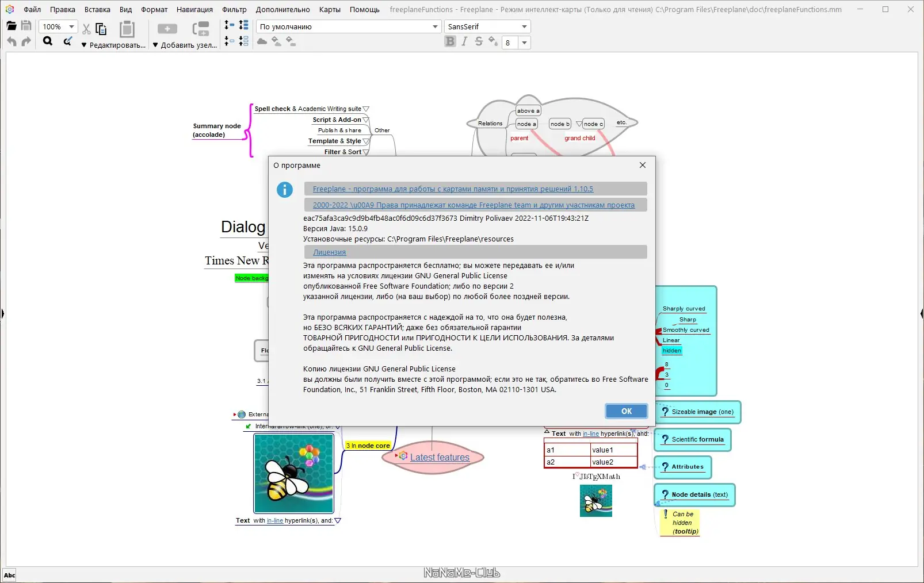The height and width of the screenshot is (583, 924).
Task: Expand the "Редактировать..." toolbar menu
Action: click(x=113, y=45)
